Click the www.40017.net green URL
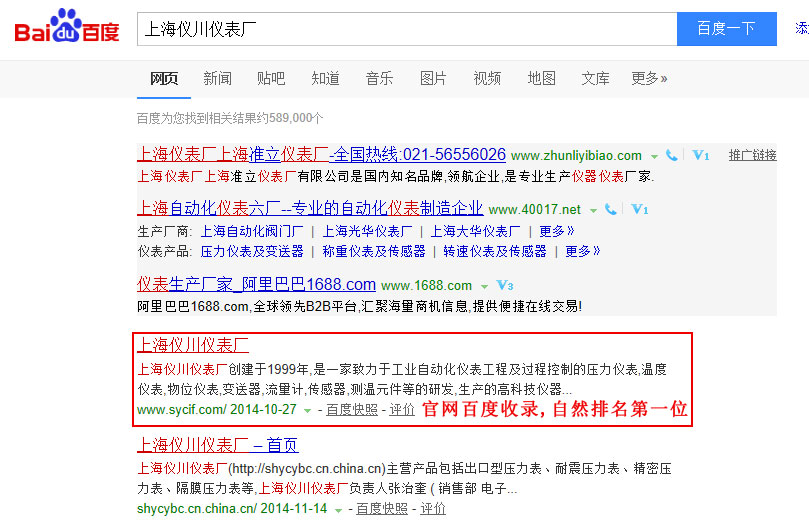Viewport: 809px width, 526px height. click(x=535, y=210)
